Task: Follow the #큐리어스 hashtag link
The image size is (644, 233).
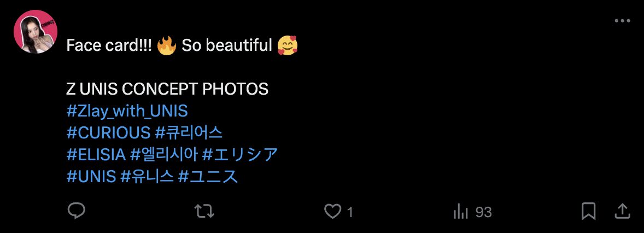Action: coord(189,133)
